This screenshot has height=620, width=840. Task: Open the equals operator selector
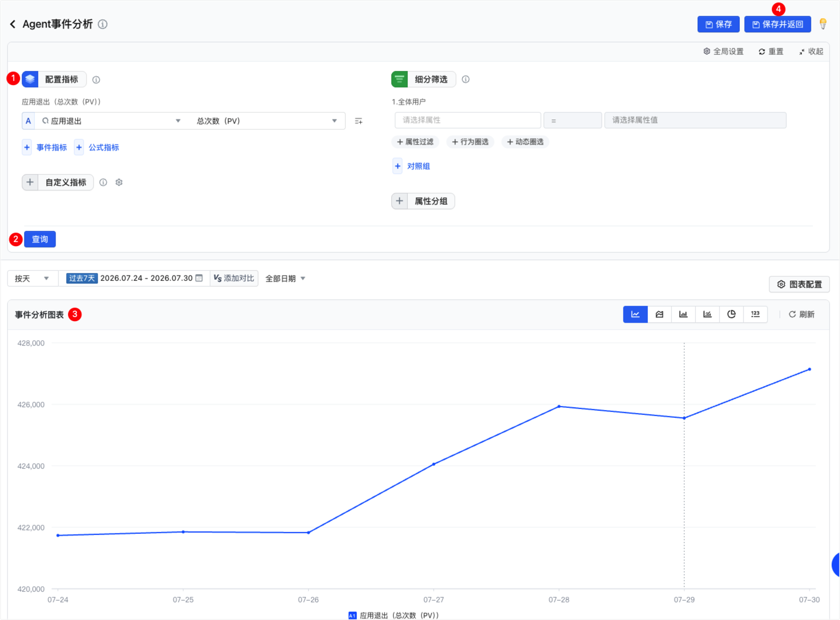tap(572, 120)
